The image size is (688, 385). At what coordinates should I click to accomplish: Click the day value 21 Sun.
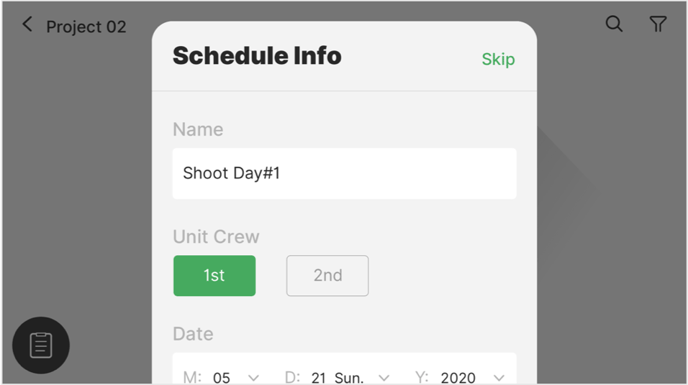tap(337, 378)
